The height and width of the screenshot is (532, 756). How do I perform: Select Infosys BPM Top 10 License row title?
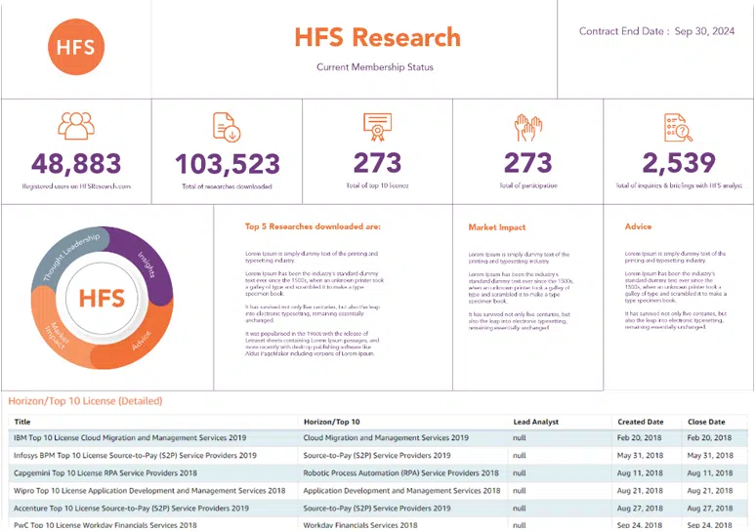click(x=135, y=456)
